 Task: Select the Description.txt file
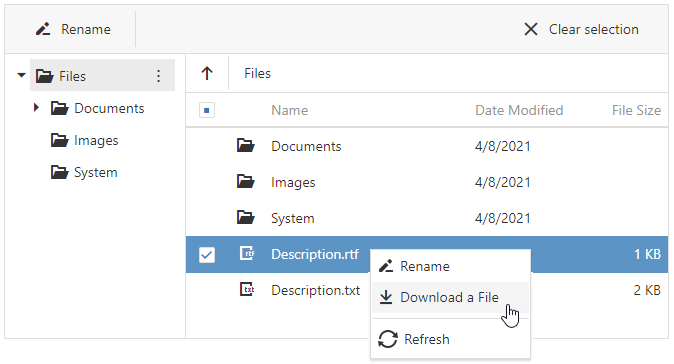coord(316,291)
